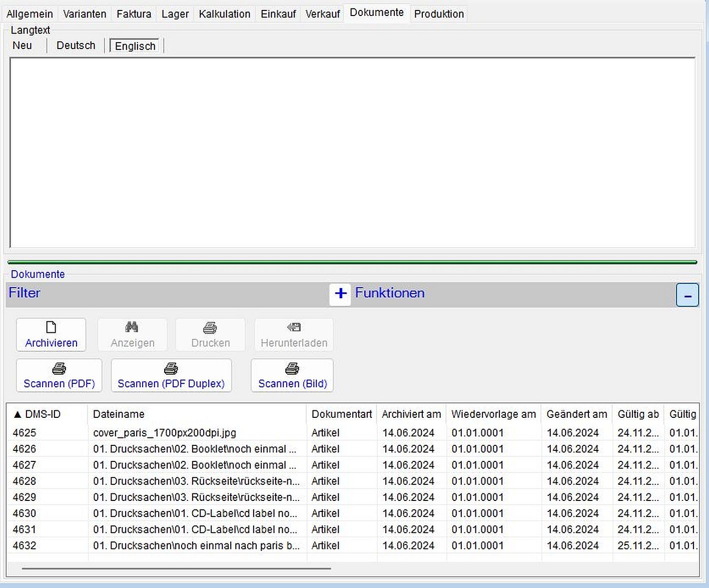Screen dimensions: 709x588
Task: Move the horizontal scrollbar of the document table
Action: click(176, 568)
